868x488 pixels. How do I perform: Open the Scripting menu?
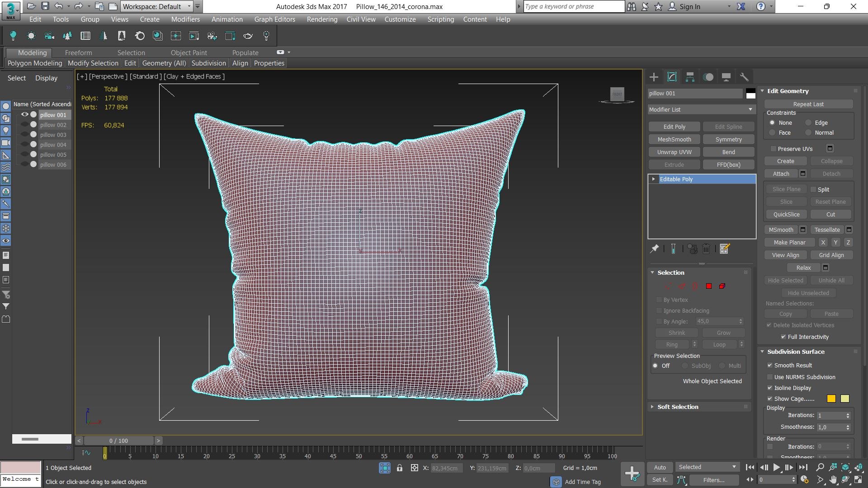pyautogui.click(x=440, y=19)
